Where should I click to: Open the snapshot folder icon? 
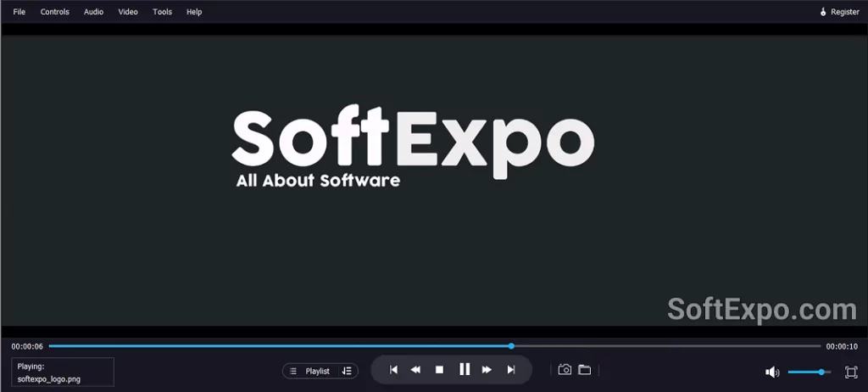(585, 370)
